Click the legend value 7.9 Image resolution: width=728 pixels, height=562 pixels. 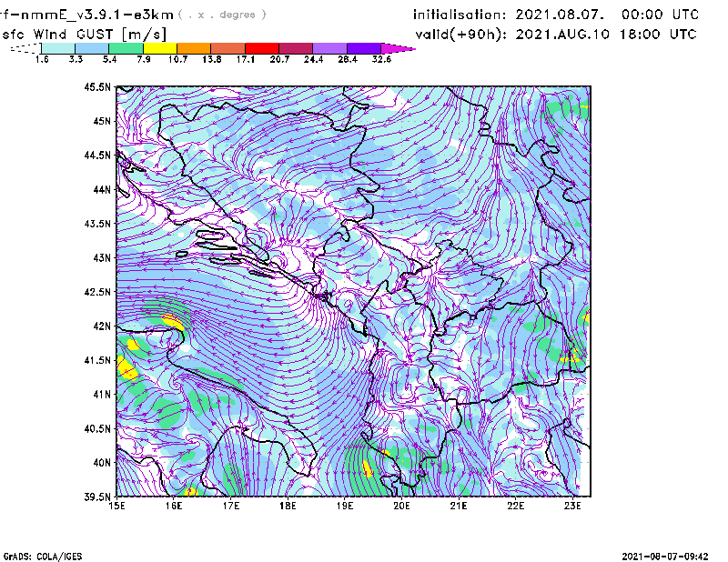pyautogui.click(x=144, y=59)
